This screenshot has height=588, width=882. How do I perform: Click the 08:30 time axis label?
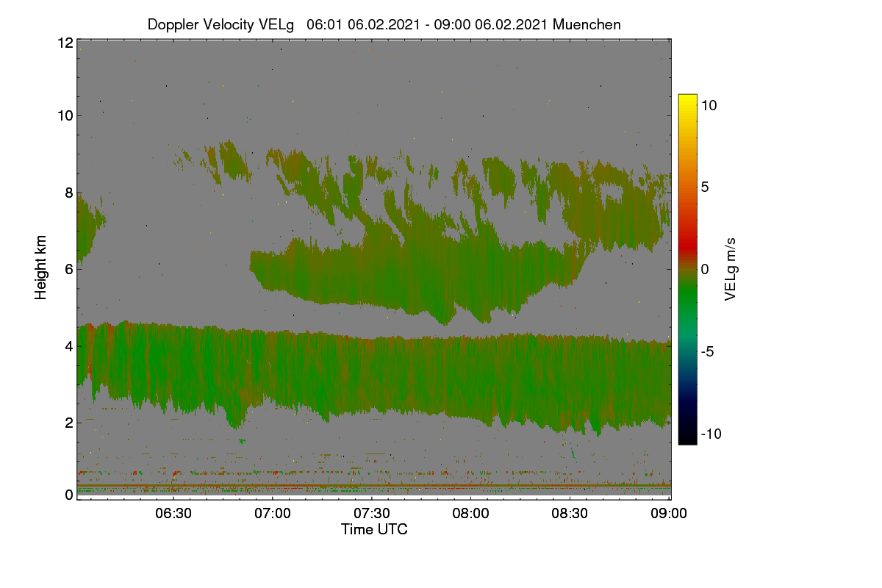tap(570, 513)
